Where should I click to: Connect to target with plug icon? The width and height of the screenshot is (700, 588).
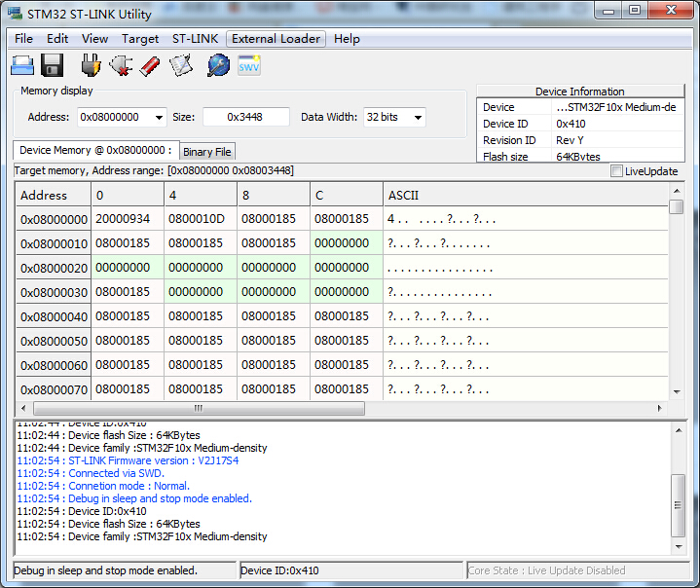tap(91, 65)
